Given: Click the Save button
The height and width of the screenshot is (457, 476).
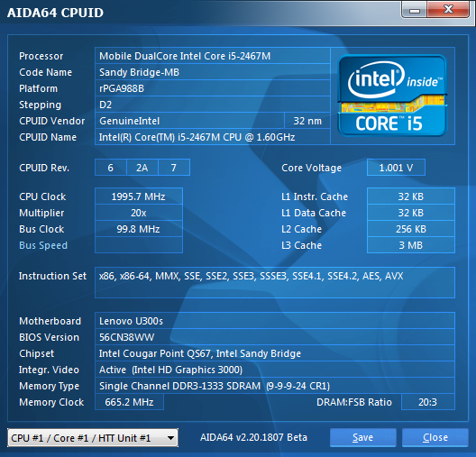Looking at the screenshot, I should 362,437.
